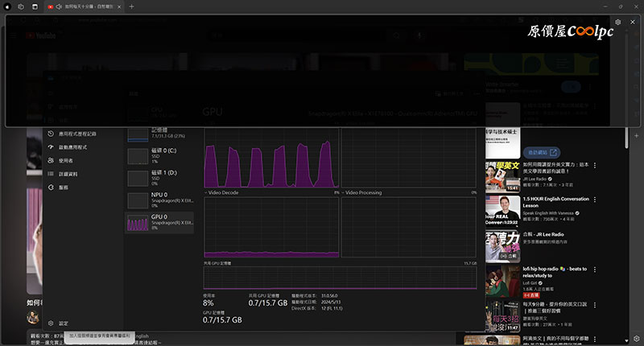
Task: Close the dark overlay panel
Action: point(633,23)
